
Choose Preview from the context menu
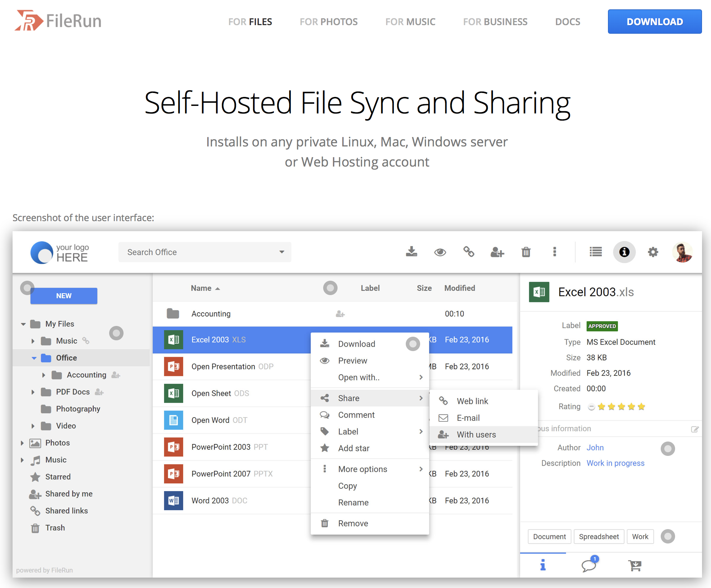tap(370, 361)
